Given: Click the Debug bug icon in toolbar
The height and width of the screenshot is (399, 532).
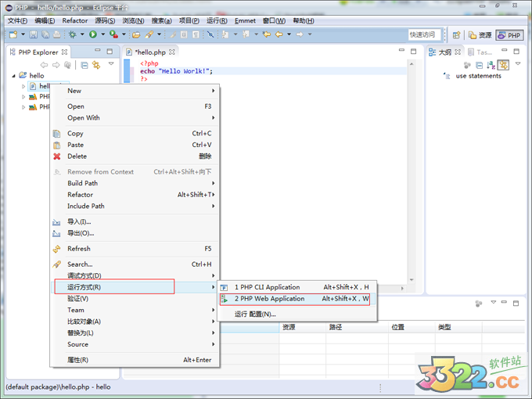Looking at the screenshot, I should (x=73, y=34).
